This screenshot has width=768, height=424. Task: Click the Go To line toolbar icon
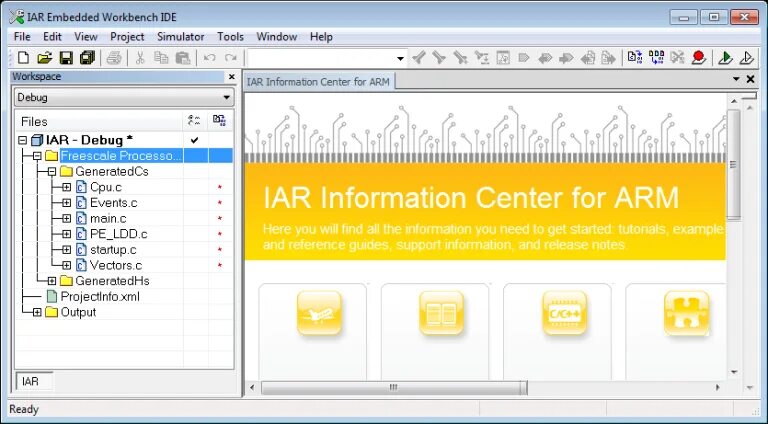pos(503,58)
